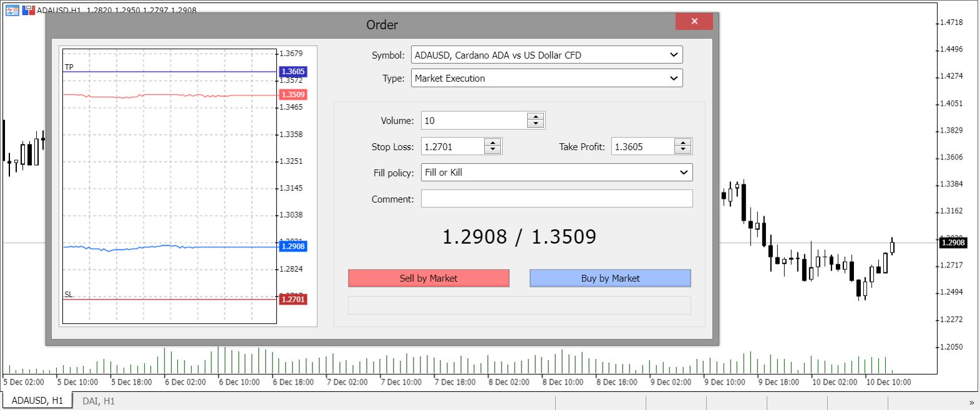Expand the Type Market Execution dropdown

click(x=674, y=79)
